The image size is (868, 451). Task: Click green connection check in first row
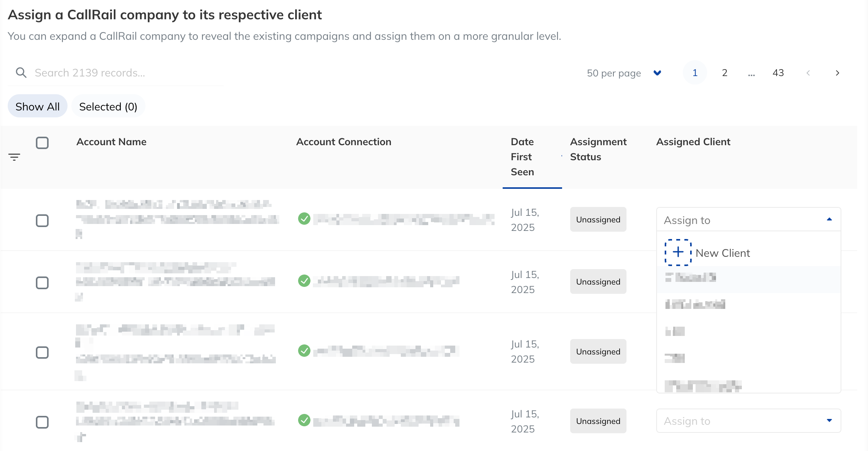(304, 219)
